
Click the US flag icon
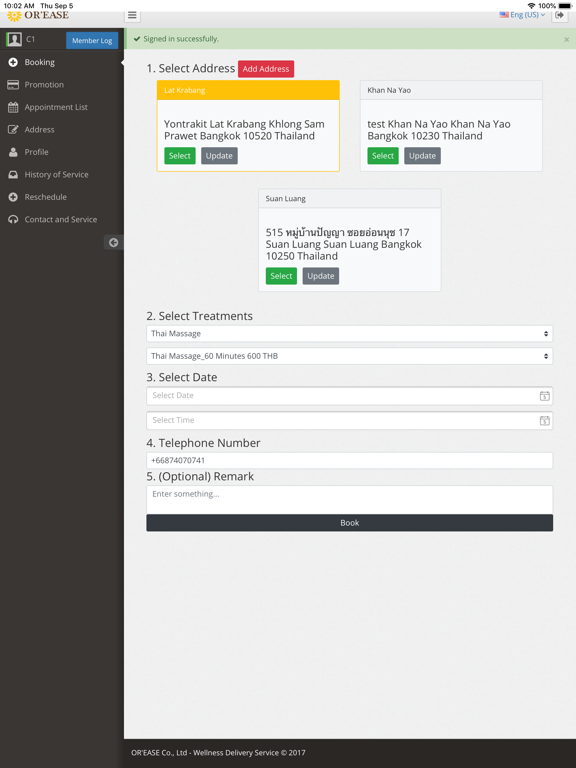click(504, 15)
